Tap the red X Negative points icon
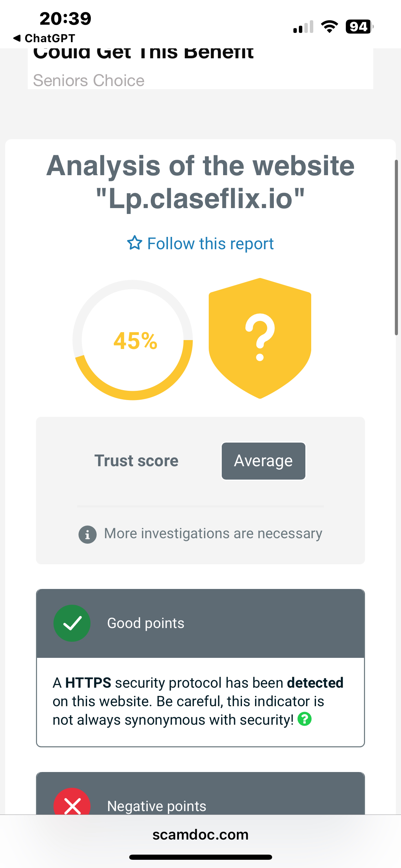This screenshot has width=401, height=868. pyautogui.click(x=72, y=802)
